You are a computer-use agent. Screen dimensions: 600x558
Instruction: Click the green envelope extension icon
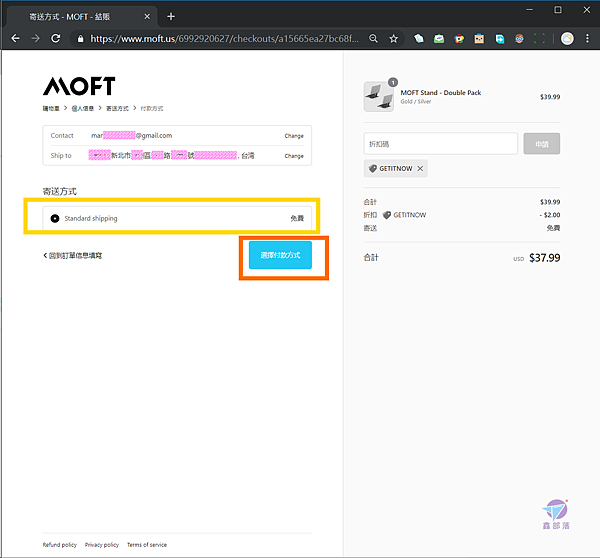click(x=439, y=38)
